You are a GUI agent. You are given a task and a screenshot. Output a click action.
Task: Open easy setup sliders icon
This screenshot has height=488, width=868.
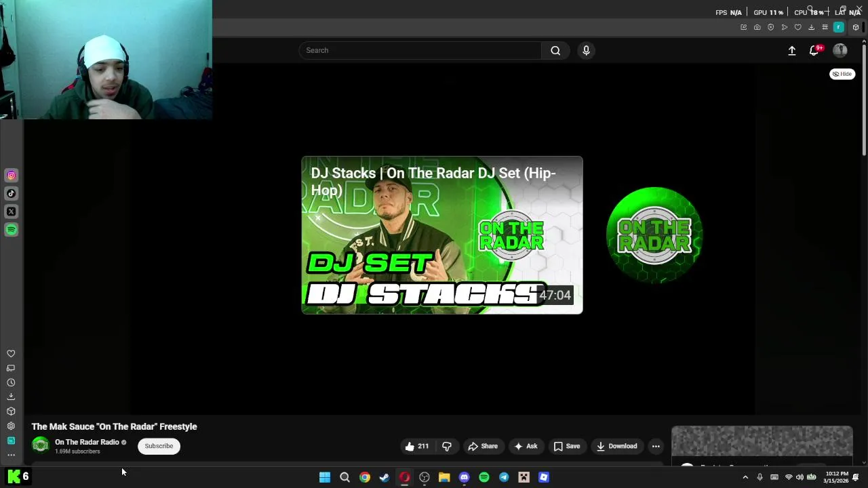[825, 27]
